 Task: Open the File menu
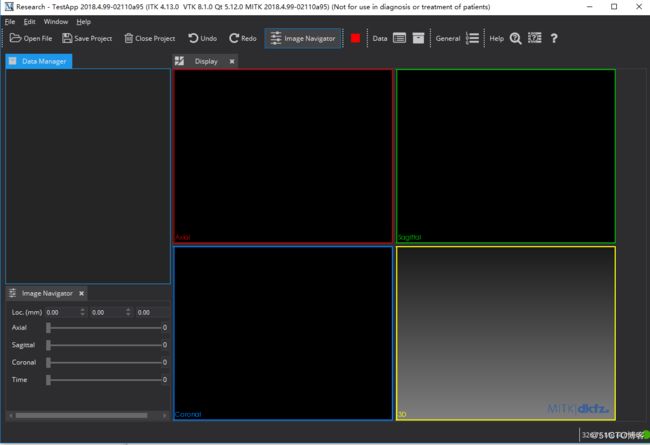tap(10, 22)
